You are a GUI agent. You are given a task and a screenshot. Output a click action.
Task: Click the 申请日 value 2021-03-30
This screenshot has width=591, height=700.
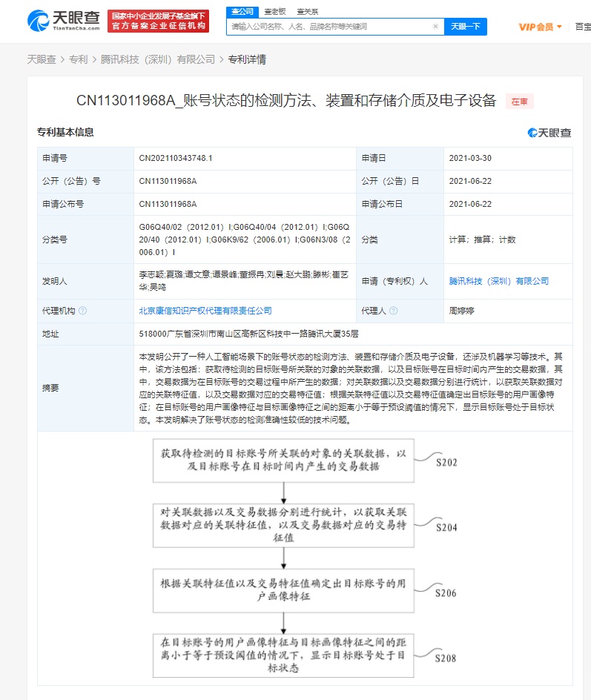(470, 158)
